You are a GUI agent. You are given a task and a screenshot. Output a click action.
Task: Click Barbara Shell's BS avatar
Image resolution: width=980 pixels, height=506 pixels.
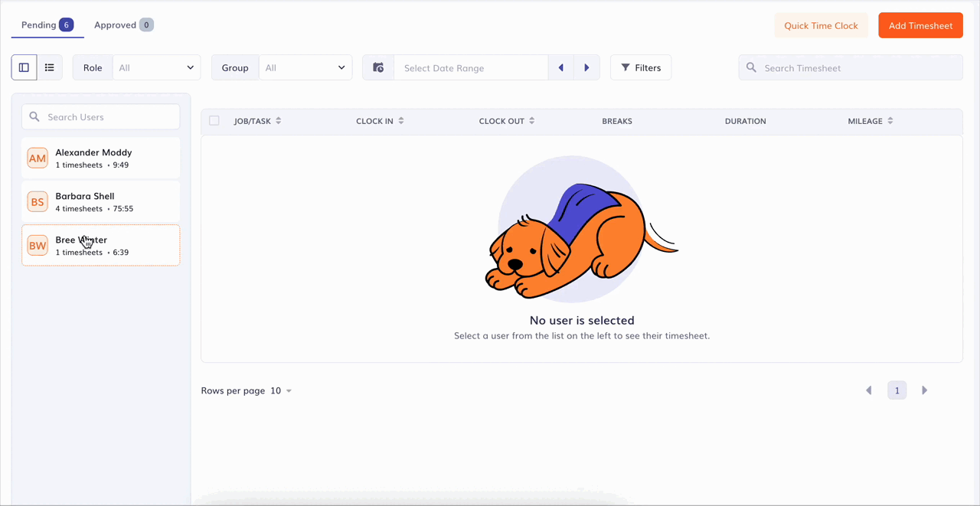38,201
